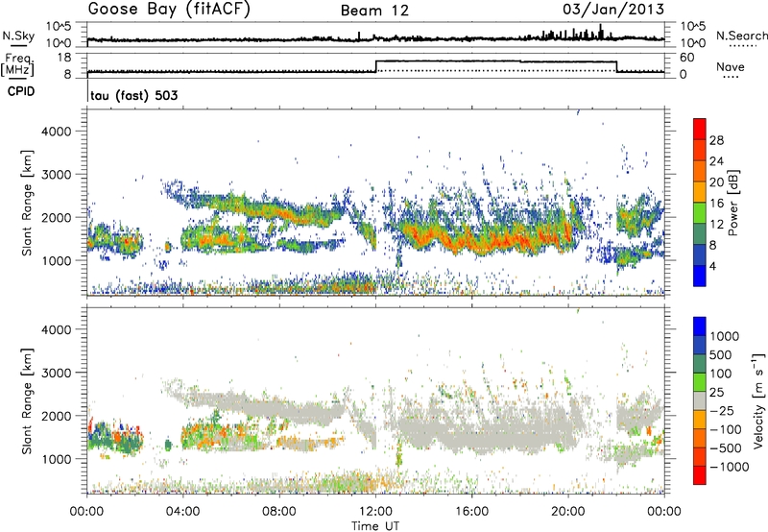Click the 'Velocity [m s⁻¹]' colorbar label
Viewport: 768px width, 532px height.
(758, 400)
